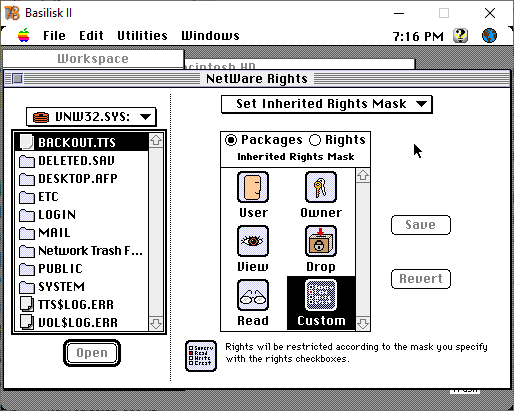Open the Windows menu
514x411 pixels.
[x=210, y=35]
